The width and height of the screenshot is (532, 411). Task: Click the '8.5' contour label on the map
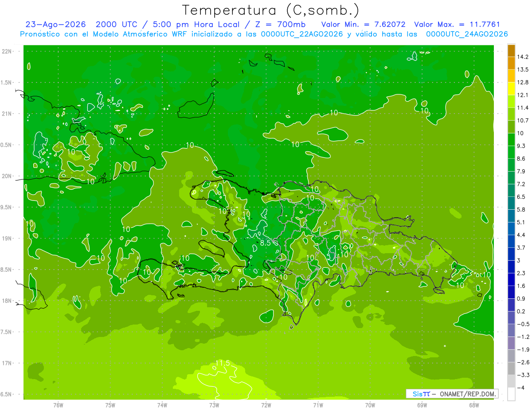pos(265,243)
